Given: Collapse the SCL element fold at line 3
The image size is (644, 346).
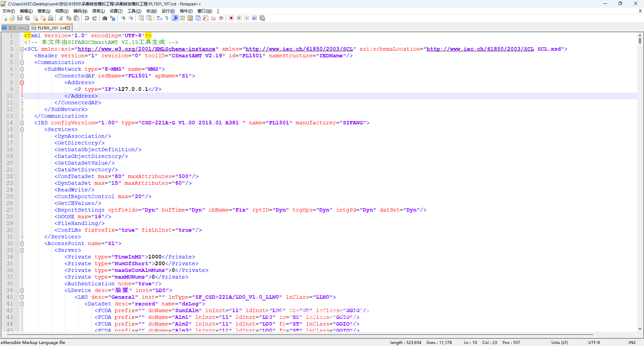Looking at the screenshot, I should (22, 49).
